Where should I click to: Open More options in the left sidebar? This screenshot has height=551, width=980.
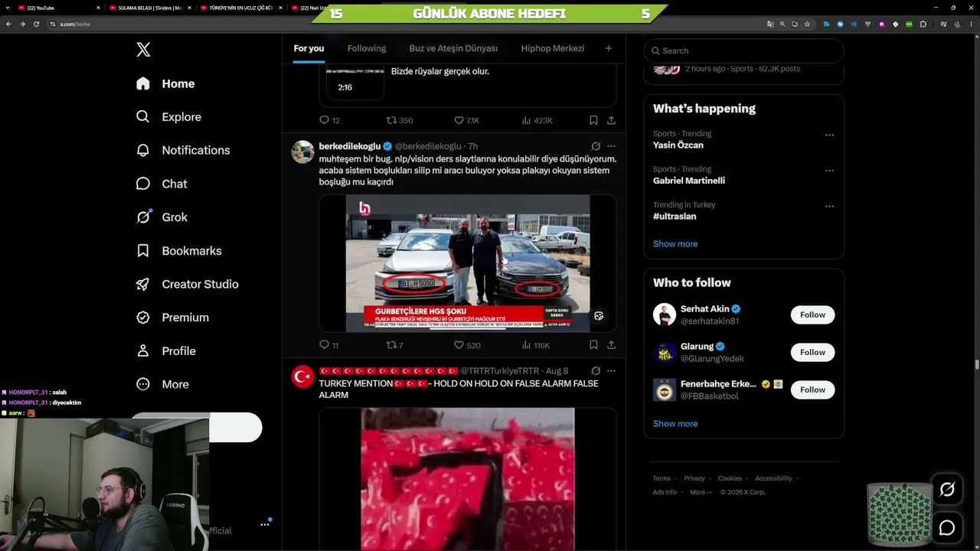162,384
